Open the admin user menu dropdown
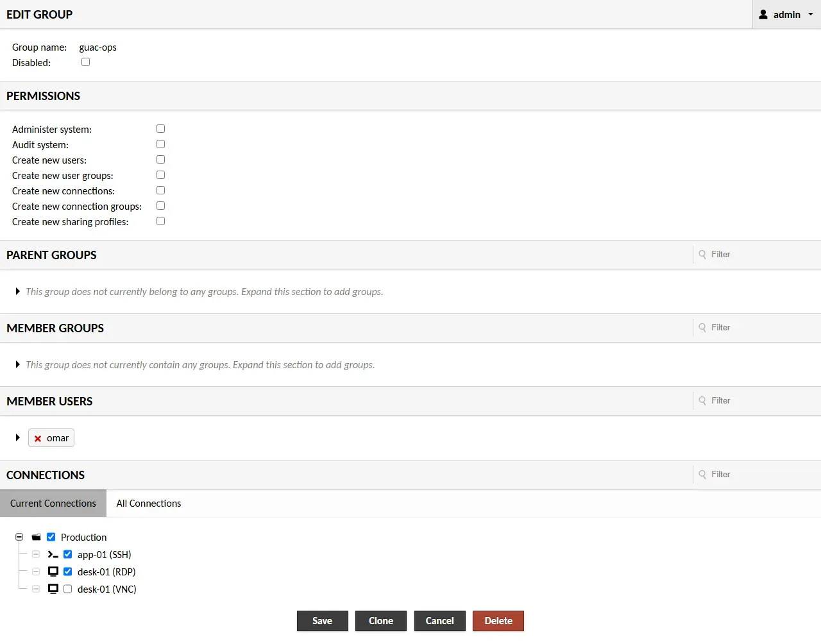The width and height of the screenshot is (821, 644). pos(786,14)
